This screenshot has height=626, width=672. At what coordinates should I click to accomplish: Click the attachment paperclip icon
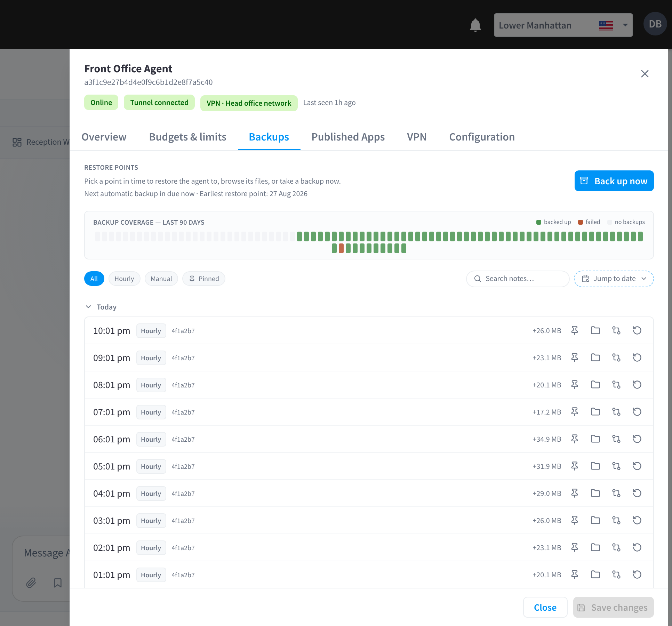point(31,583)
